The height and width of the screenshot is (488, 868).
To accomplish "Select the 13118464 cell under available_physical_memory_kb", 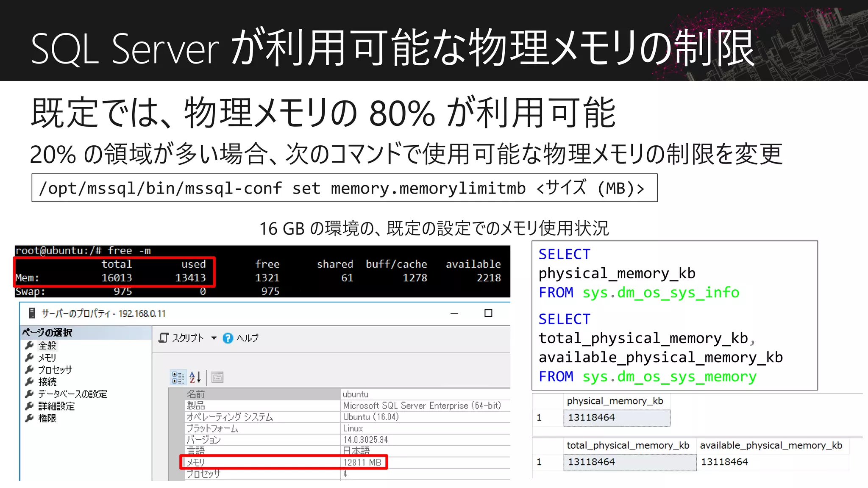I will point(773,462).
